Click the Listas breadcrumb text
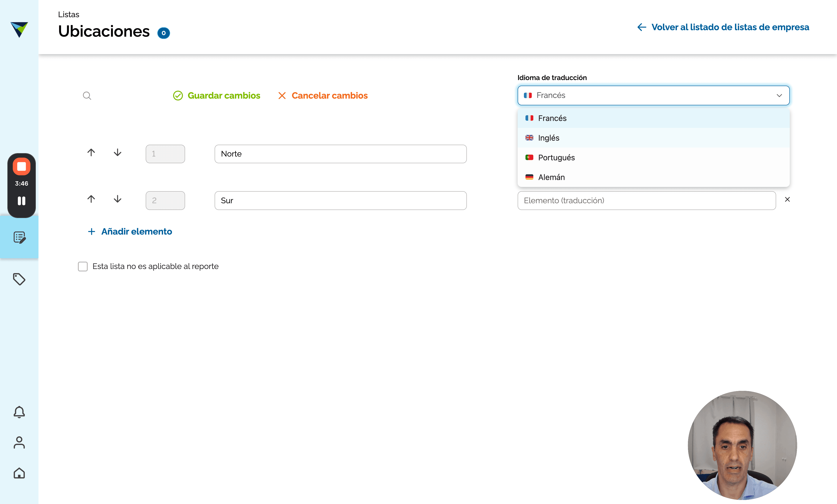Screen dimensions: 837x504 pyautogui.click(x=69, y=15)
